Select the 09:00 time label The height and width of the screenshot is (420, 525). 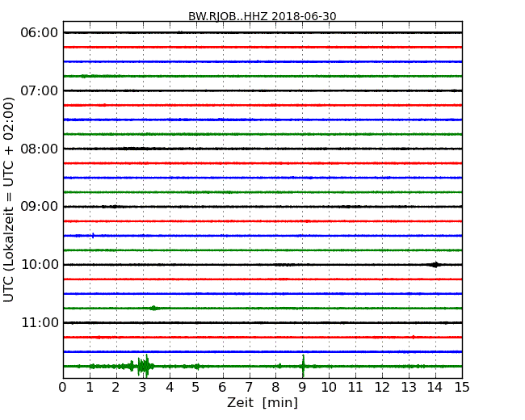point(40,207)
